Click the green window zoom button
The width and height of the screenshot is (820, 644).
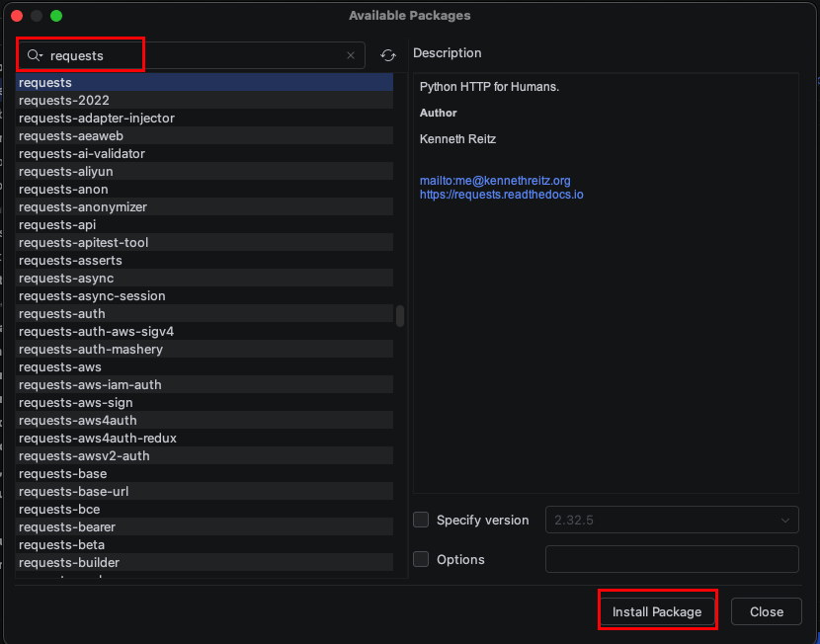click(56, 16)
